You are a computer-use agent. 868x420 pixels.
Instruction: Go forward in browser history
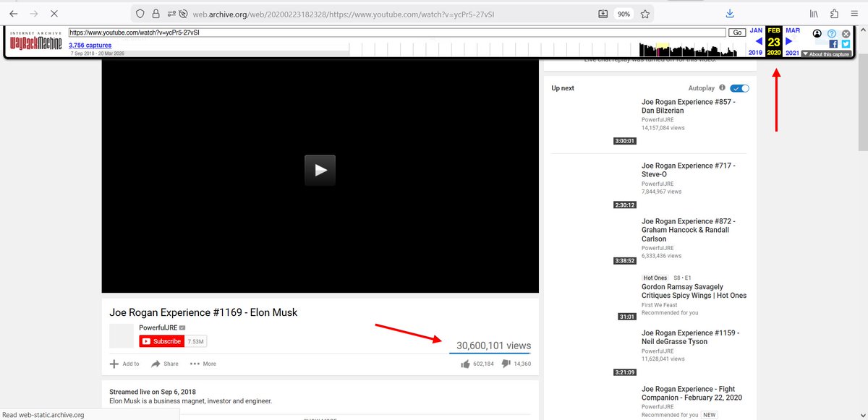point(34,14)
